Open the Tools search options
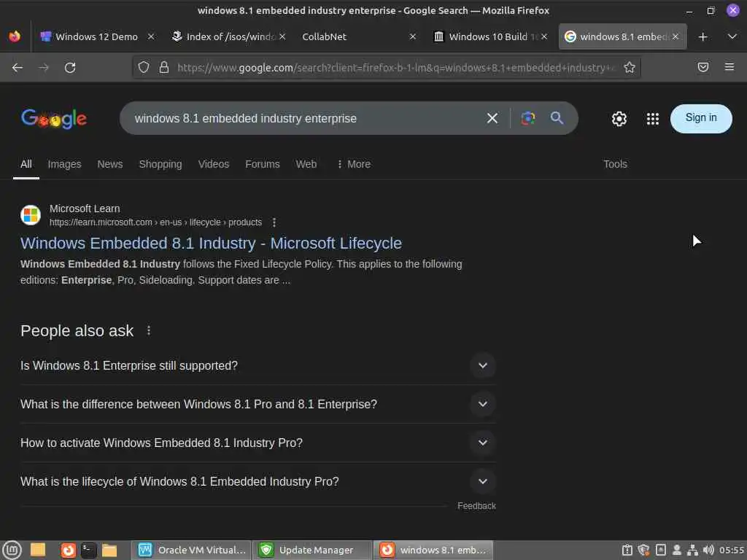The height and width of the screenshot is (560, 747). click(615, 164)
